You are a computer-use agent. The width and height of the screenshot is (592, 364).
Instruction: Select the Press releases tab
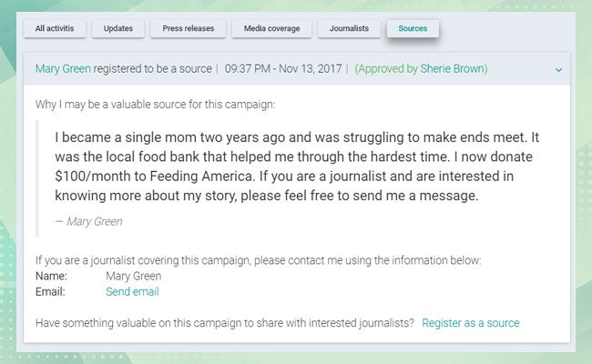[x=189, y=28]
